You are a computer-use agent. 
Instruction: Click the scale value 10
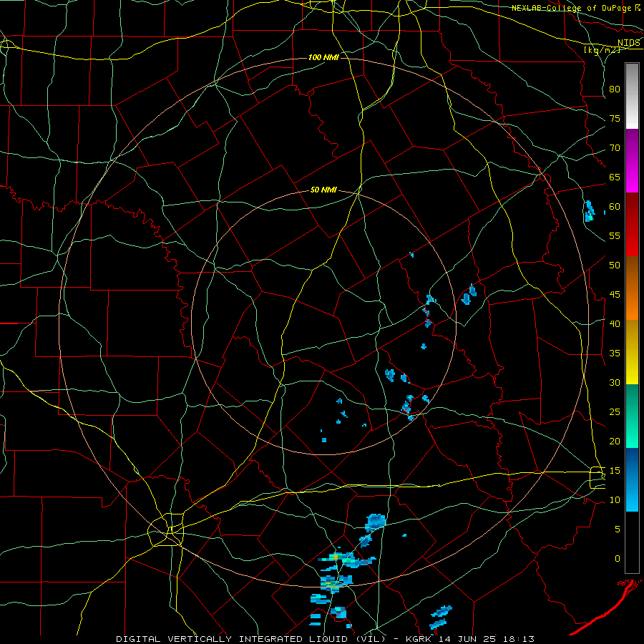pos(615,500)
